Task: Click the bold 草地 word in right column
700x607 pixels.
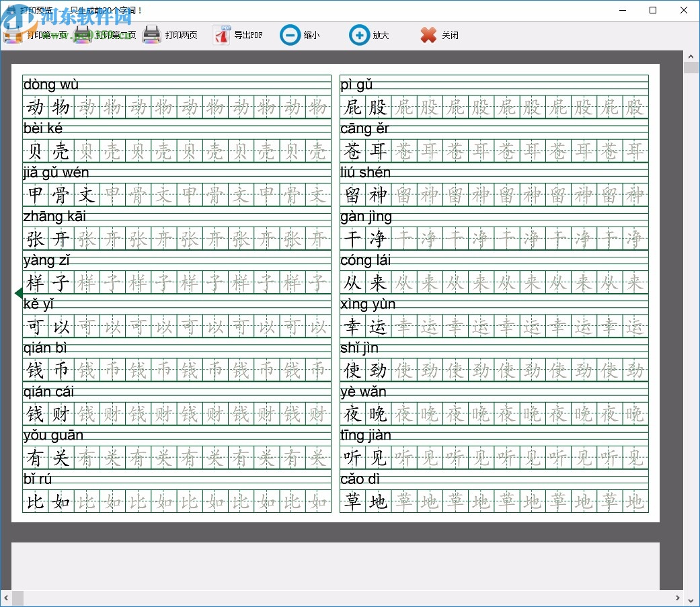Action: 366,501
